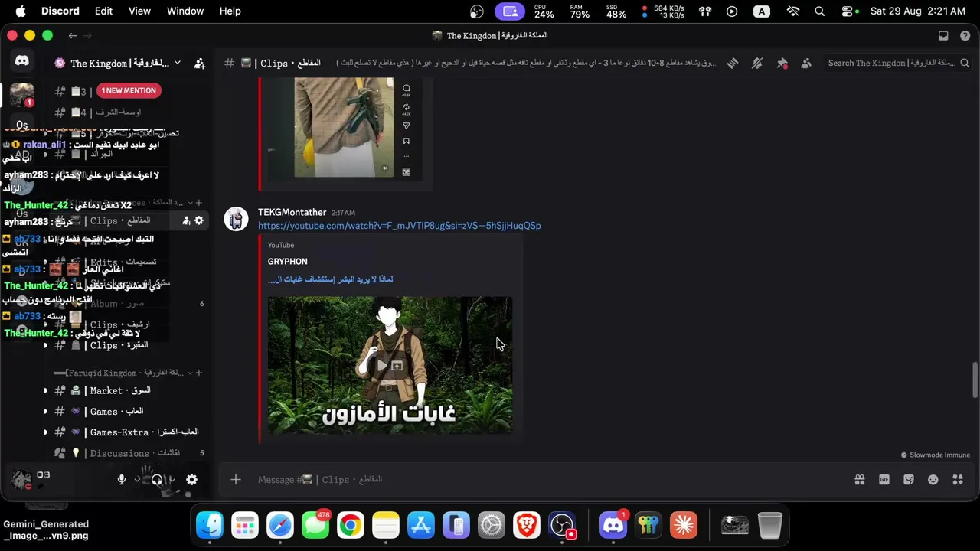Open the Apple menu
This screenshot has height=551, width=980.
[x=21, y=11]
